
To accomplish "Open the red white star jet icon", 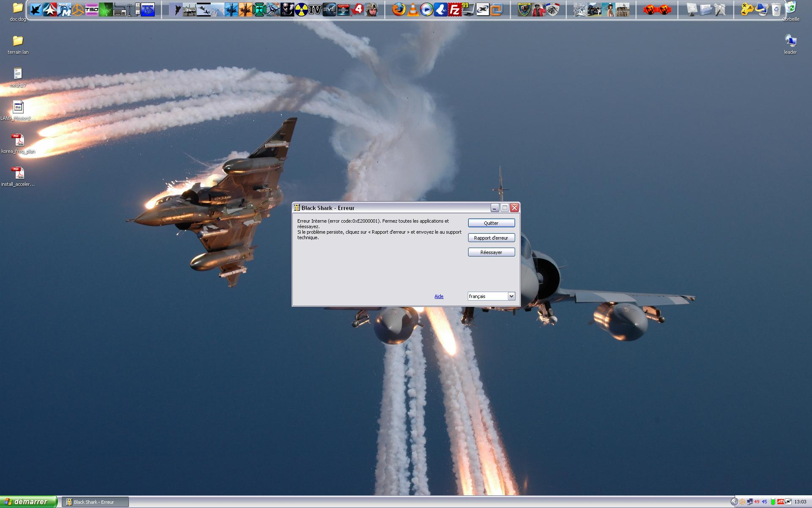I will click(50, 9).
